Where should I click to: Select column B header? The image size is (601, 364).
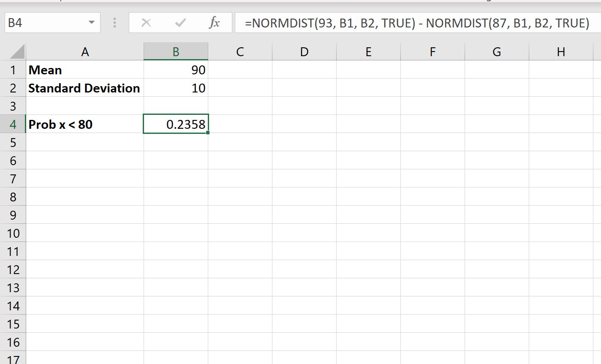click(176, 51)
